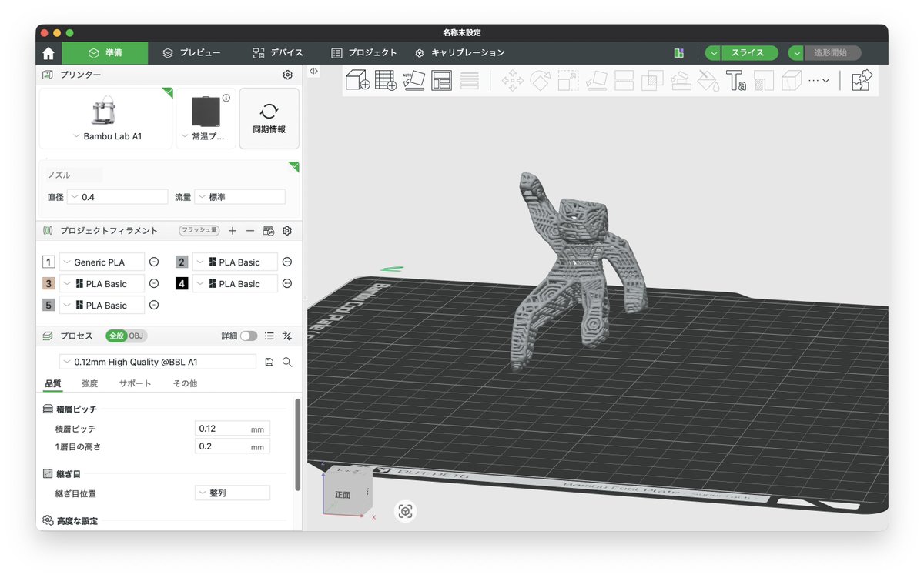Collapse the sidebar with the arrow handle
The width and height of the screenshot is (924, 578).
point(313,71)
